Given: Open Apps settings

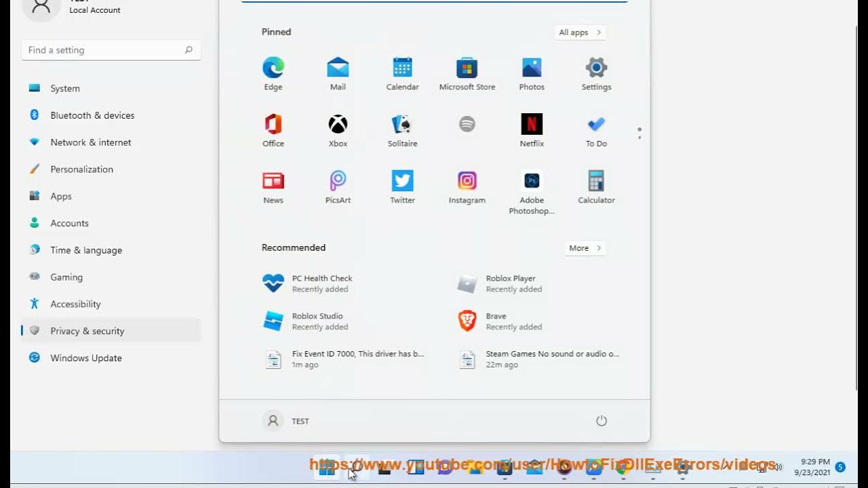Looking at the screenshot, I should (111, 196).
